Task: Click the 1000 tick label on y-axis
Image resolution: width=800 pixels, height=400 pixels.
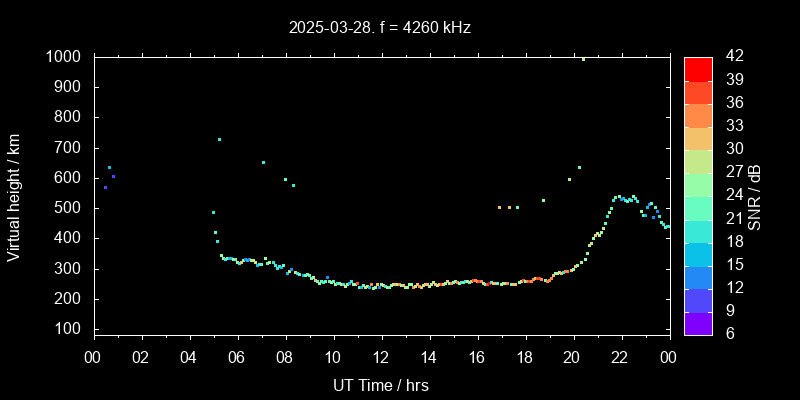Action: point(65,57)
